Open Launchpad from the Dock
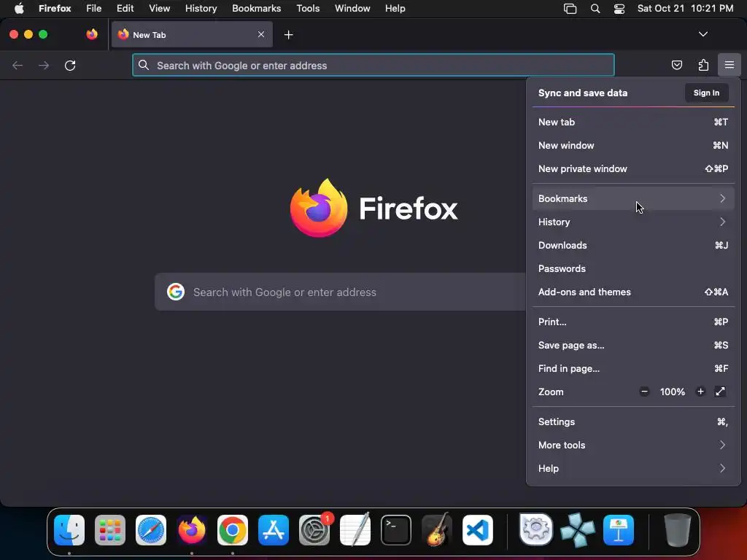The image size is (747, 560). [x=110, y=530]
